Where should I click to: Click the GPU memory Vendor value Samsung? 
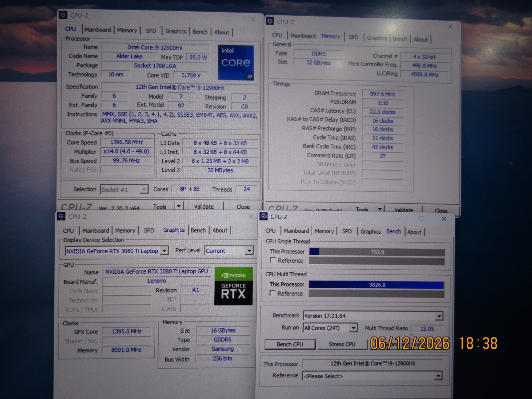coord(223,349)
